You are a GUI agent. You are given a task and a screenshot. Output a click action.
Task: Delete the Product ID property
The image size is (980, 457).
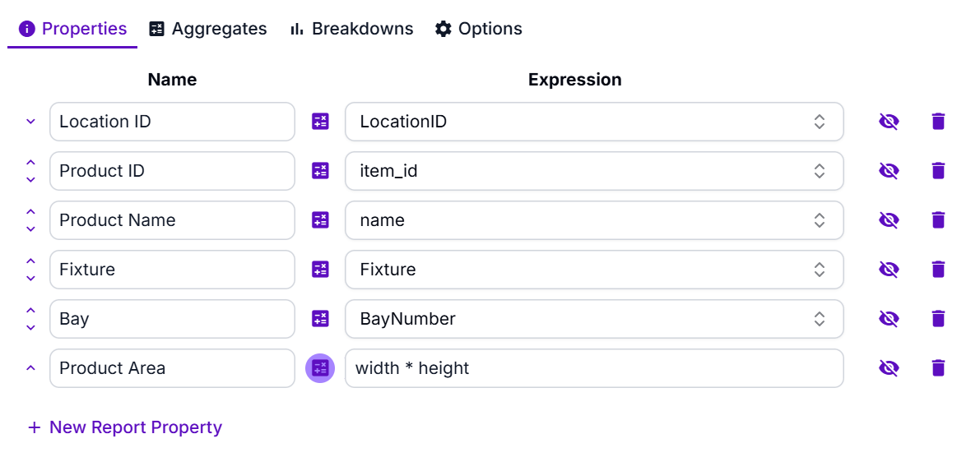[938, 171]
